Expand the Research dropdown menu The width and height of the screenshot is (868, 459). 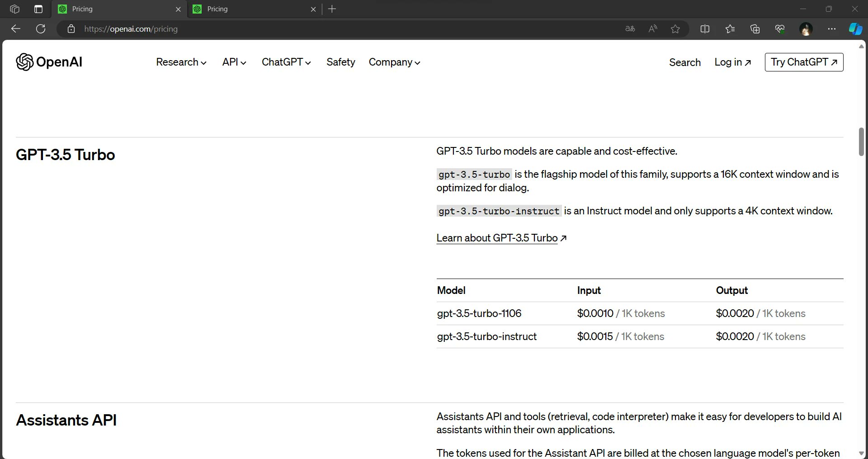[181, 62]
